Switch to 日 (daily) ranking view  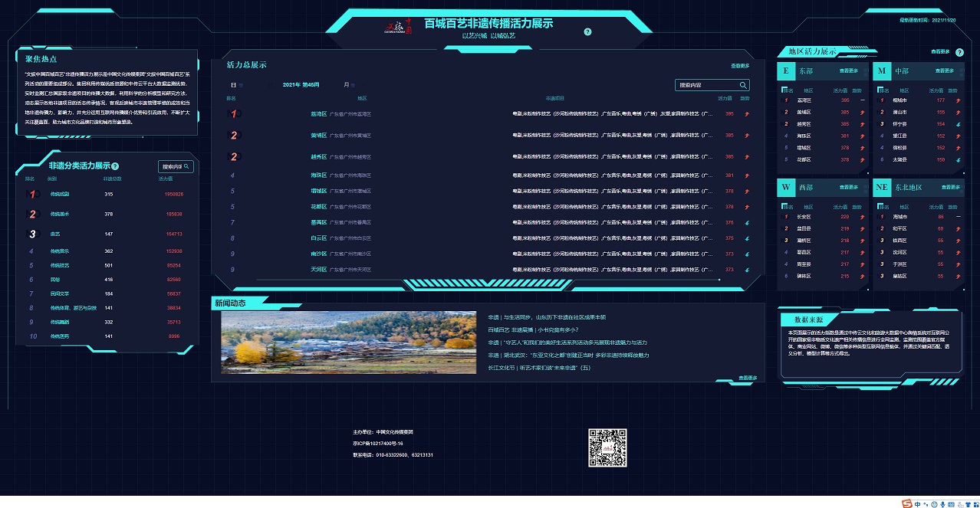click(x=234, y=85)
